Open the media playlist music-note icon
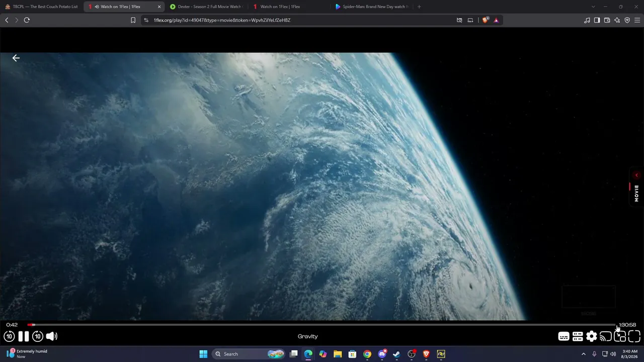Image resolution: width=644 pixels, height=362 pixels. pos(587,20)
